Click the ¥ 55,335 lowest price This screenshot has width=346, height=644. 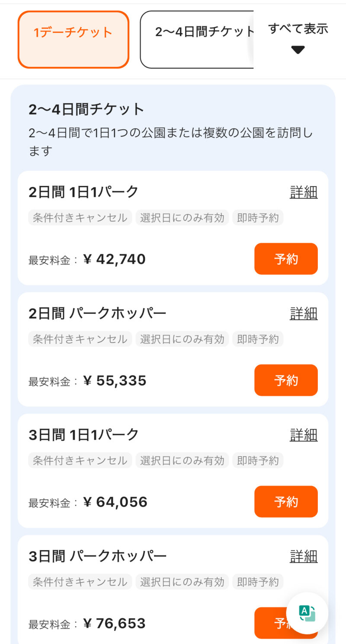click(x=115, y=381)
